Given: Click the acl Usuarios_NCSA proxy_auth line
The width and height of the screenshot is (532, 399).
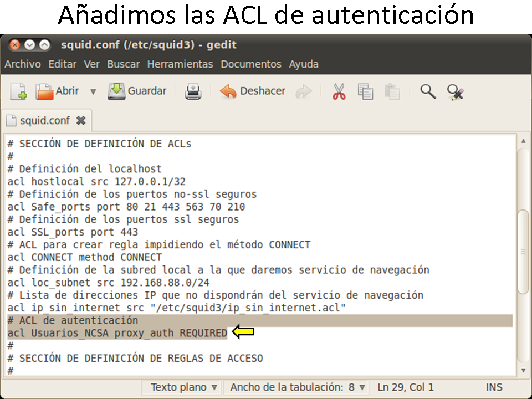Looking at the screenshot, I should [117, 333].
